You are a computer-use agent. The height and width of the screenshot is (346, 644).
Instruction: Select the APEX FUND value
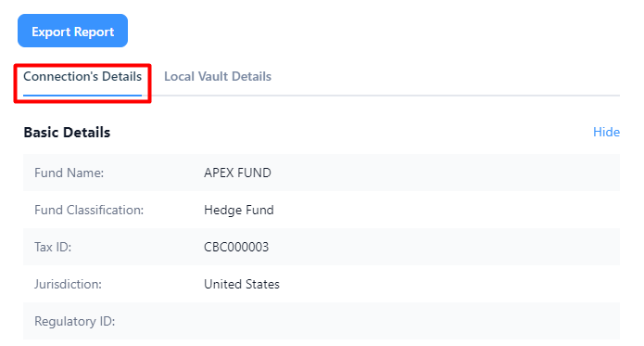tap(237, 173)
